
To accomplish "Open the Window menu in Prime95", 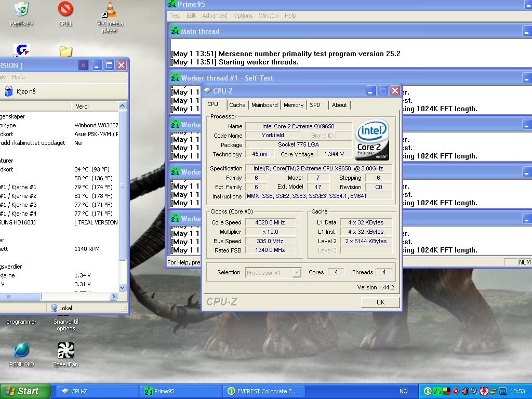I will click(269, 16).
